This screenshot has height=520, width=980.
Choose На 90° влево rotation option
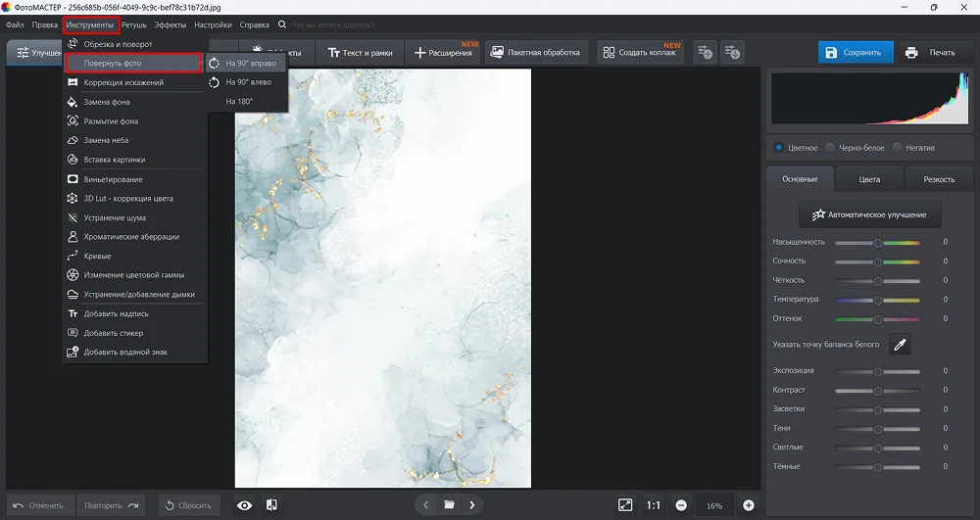(x=247, y=82)
